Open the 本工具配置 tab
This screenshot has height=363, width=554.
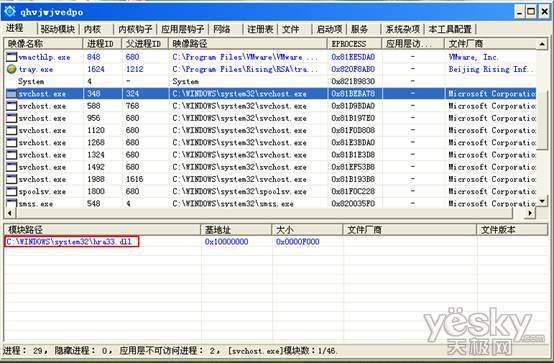tap(450, 29)
